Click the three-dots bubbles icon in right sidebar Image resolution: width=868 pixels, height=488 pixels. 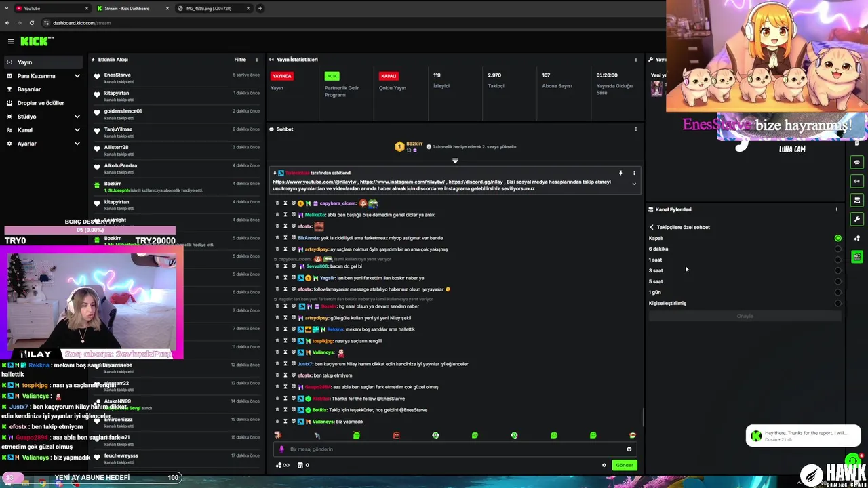click(x=857, y=238)
